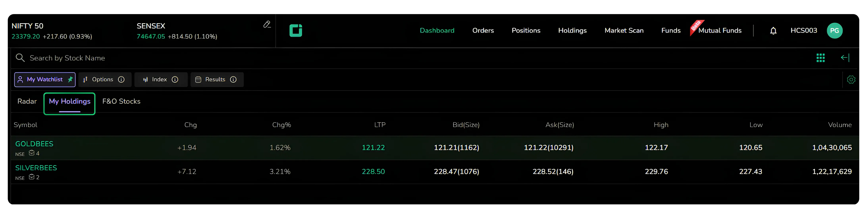
Task: Click the green app logo icon
Action: point(296,30)
